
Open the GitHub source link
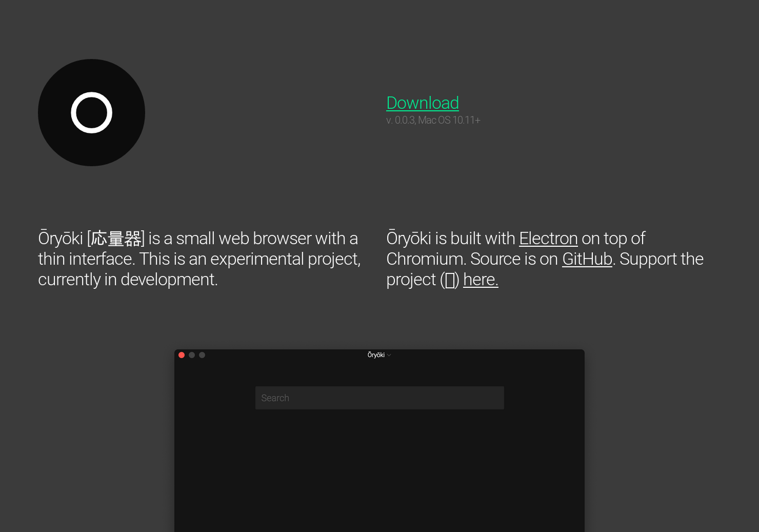(x=587, y=259)
